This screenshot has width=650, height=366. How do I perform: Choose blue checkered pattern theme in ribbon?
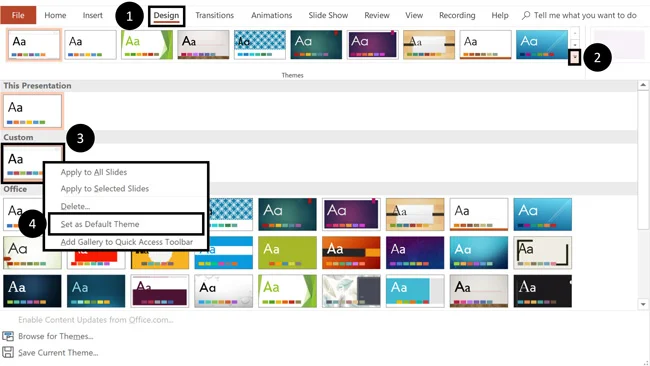260,44
